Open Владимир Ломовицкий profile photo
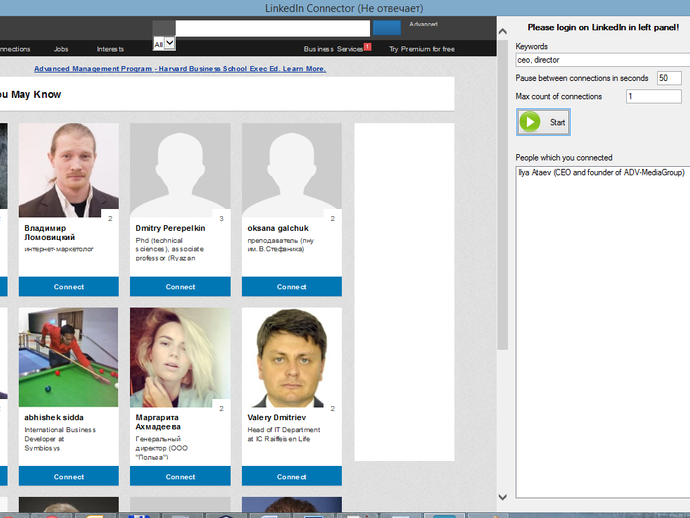The height and width of the screenshot is (518, 690). click(69, 170)
